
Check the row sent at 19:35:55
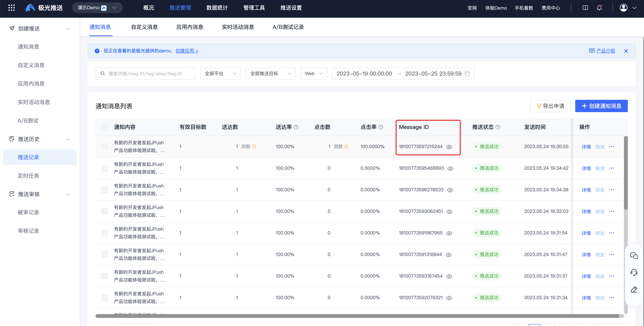pyautogui.click(x=105, y=147)
